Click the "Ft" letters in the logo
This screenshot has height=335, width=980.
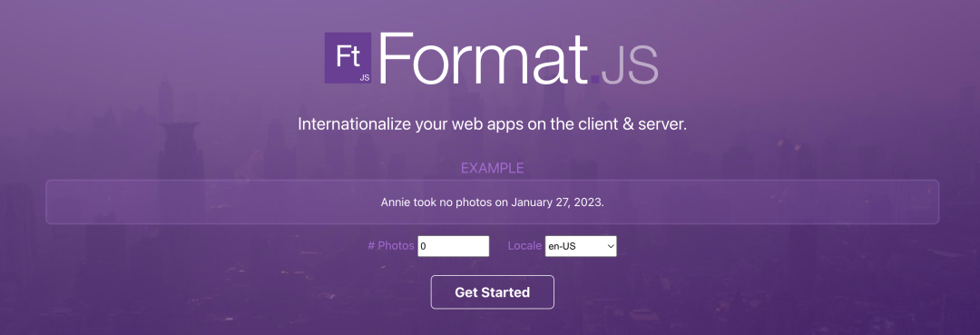(348, 56)
